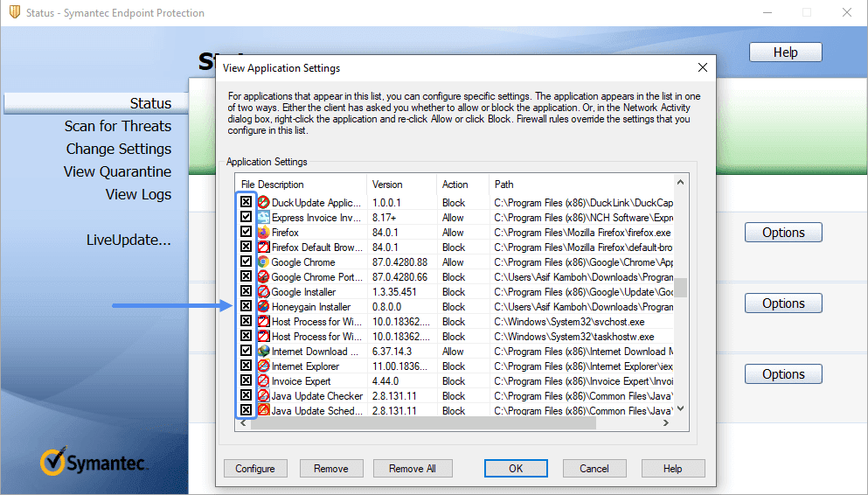Click the Internet Download Manager icon

pos(263,352)
